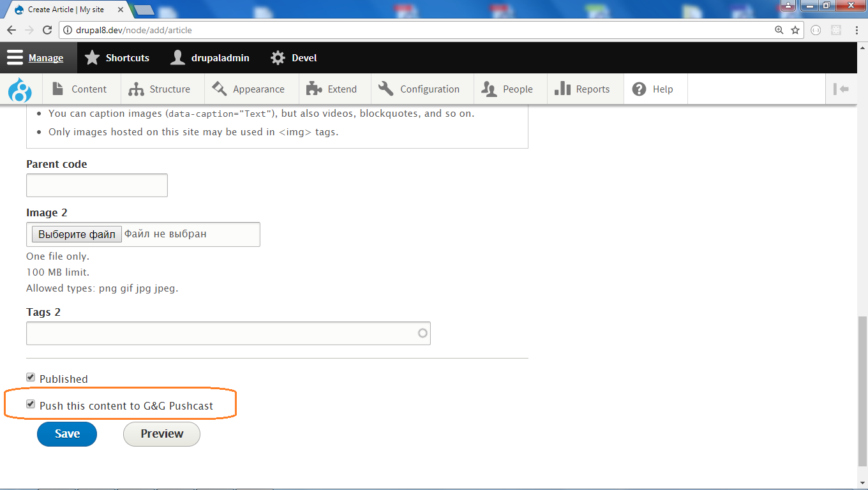Click the Drupal logo icon
The image size is (868, 490).
pyautogui.click(x=19, y=89)
